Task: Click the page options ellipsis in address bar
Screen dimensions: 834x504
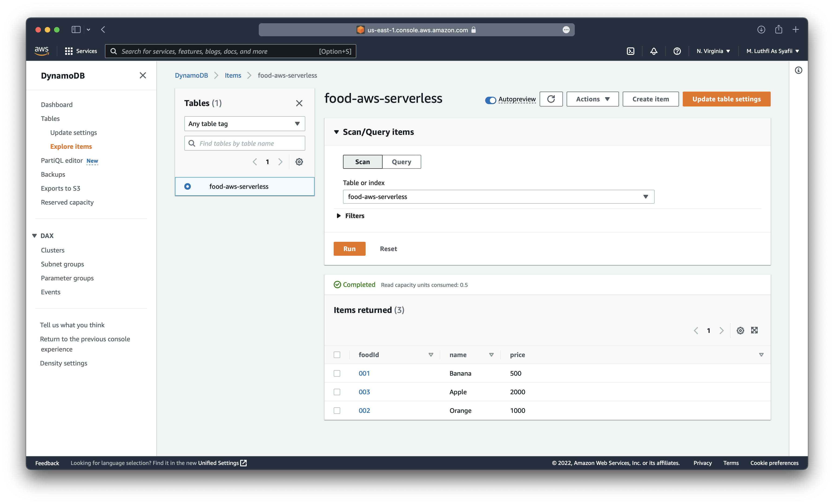Action: pyautogui.click(x=566, y=30)
